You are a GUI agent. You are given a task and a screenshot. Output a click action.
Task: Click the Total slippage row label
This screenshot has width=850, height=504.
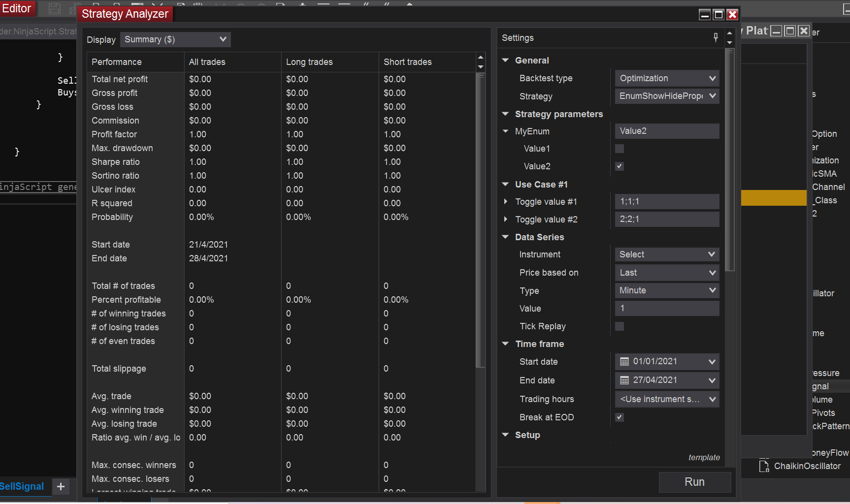[x=119, y=369]
